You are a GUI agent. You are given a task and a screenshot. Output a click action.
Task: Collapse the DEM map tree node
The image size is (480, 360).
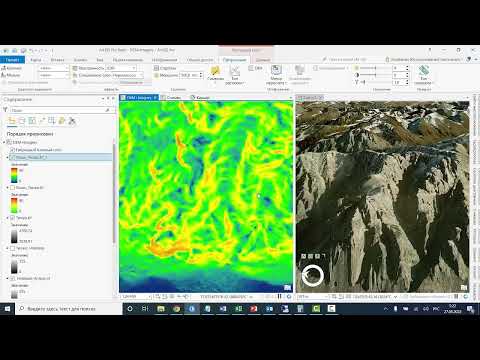tap(4, 142)
